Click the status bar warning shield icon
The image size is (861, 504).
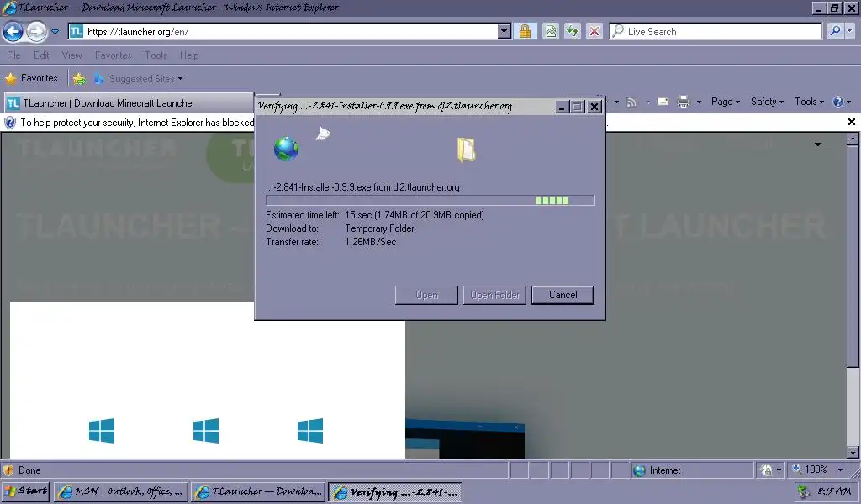pyautogui.click(x=8, y=470)
